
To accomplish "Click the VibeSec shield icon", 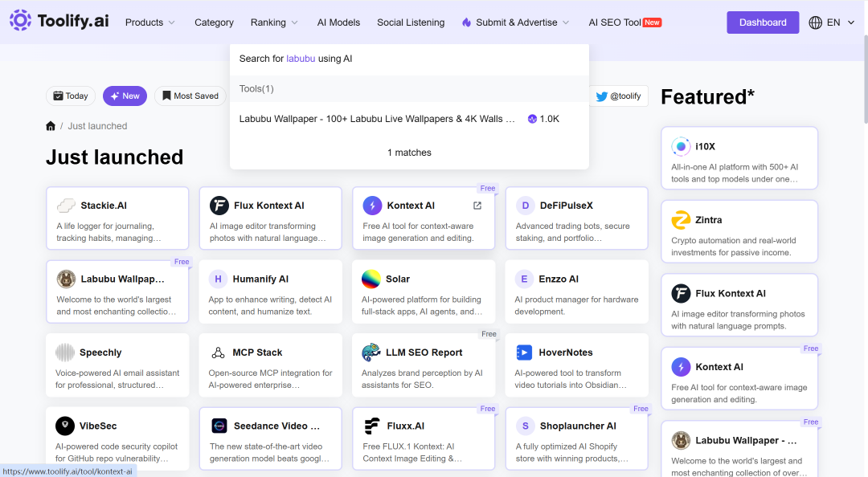I will tap(65, 426).
